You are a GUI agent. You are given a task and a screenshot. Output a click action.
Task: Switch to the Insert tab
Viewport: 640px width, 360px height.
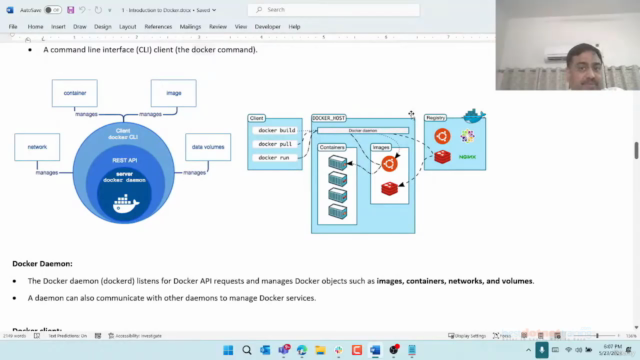[x=58, y=27]
